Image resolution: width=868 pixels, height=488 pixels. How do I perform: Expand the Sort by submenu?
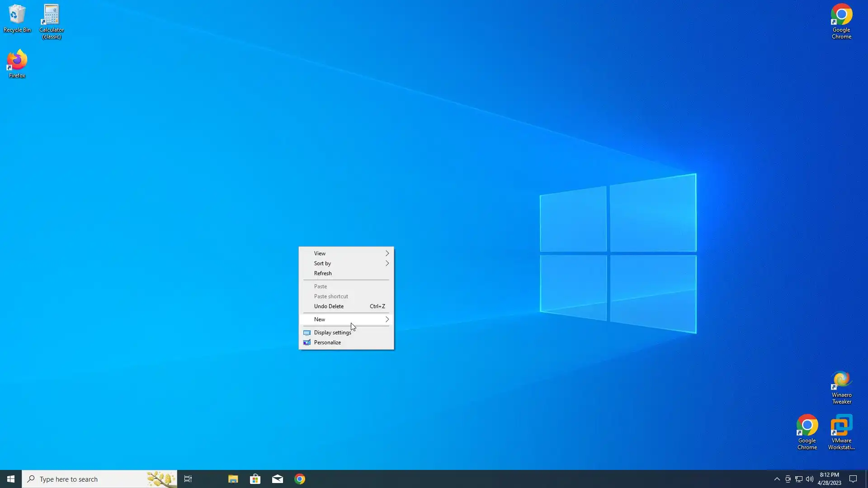(346, 263)
